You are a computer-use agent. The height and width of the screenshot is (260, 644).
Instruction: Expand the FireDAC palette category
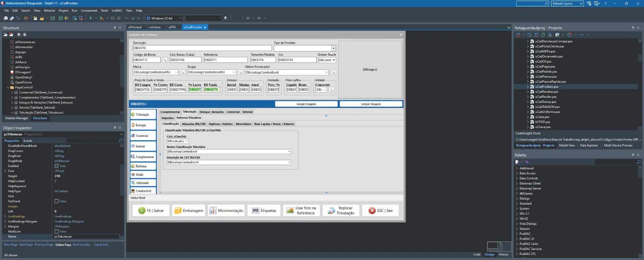click(517, 234)
